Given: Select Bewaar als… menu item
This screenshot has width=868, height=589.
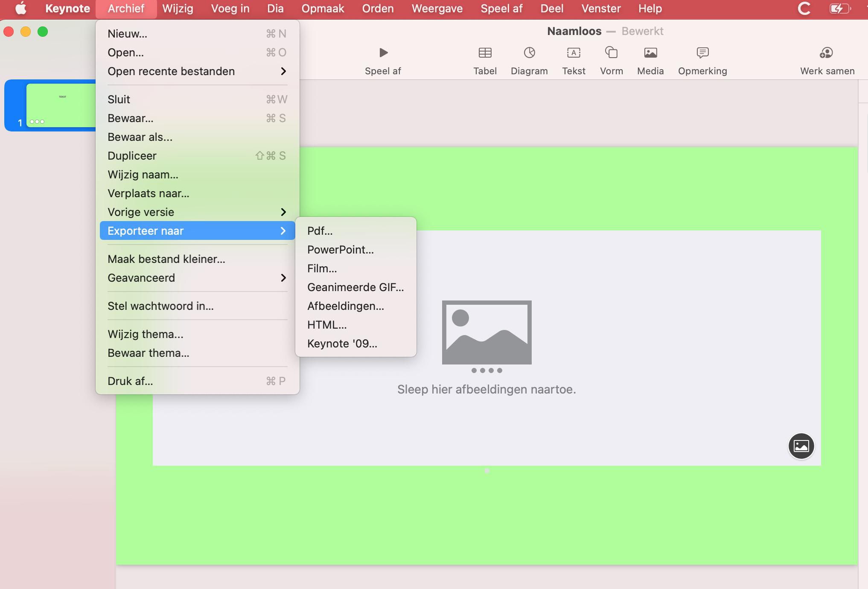Looking at the screenshot, I should (197, 137).
